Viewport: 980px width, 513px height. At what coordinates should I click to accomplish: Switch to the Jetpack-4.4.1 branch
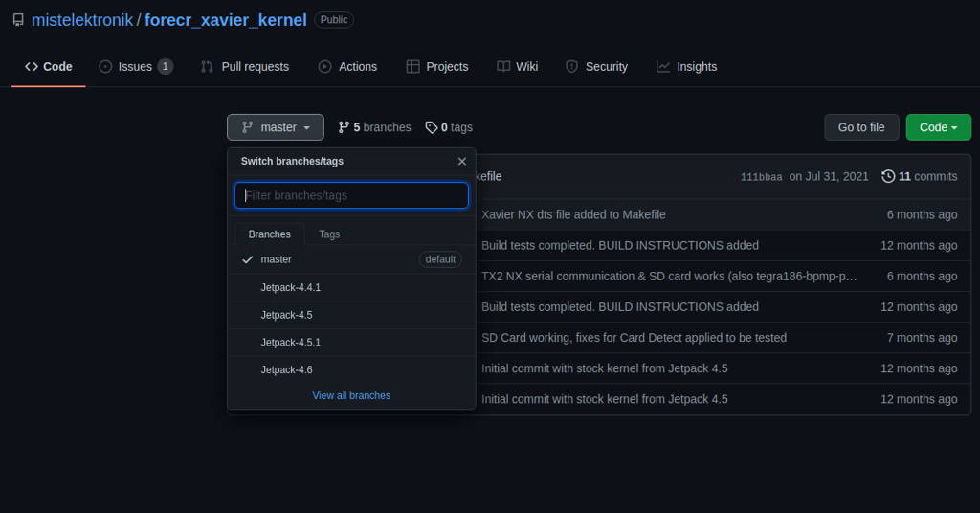click(351, 287)
